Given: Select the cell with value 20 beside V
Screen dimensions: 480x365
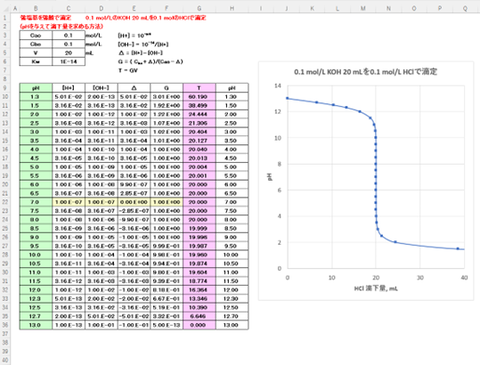Looking at the screenshot, I should click(68, 53).
